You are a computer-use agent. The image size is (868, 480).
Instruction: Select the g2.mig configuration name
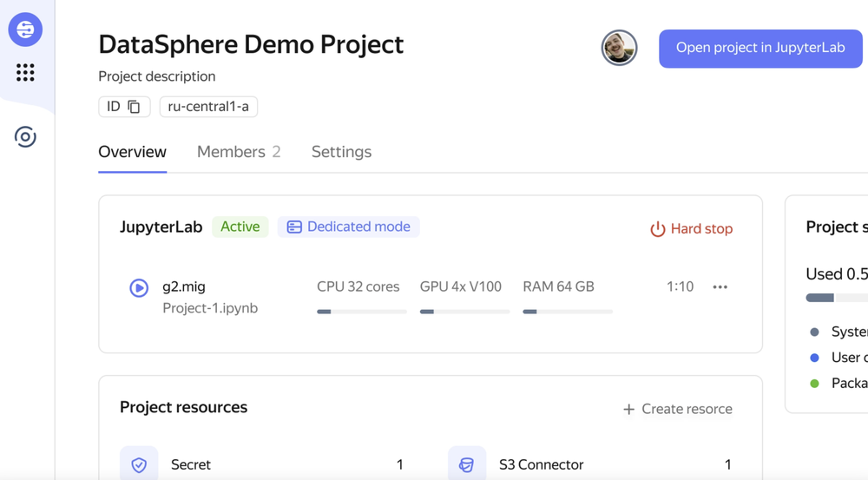(184, 286)
